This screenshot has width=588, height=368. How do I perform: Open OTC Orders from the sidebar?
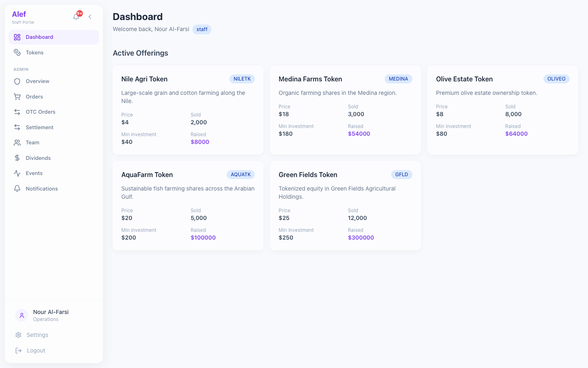click(x=40, y=112)
